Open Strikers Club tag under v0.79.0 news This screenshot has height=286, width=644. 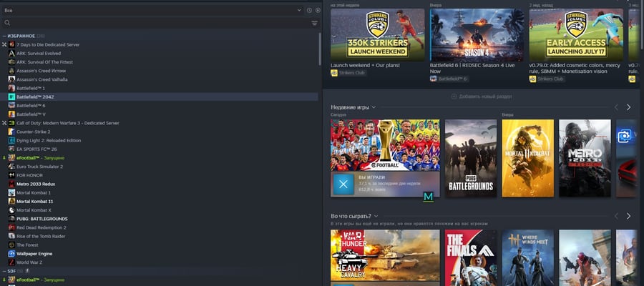coord(547,79)
